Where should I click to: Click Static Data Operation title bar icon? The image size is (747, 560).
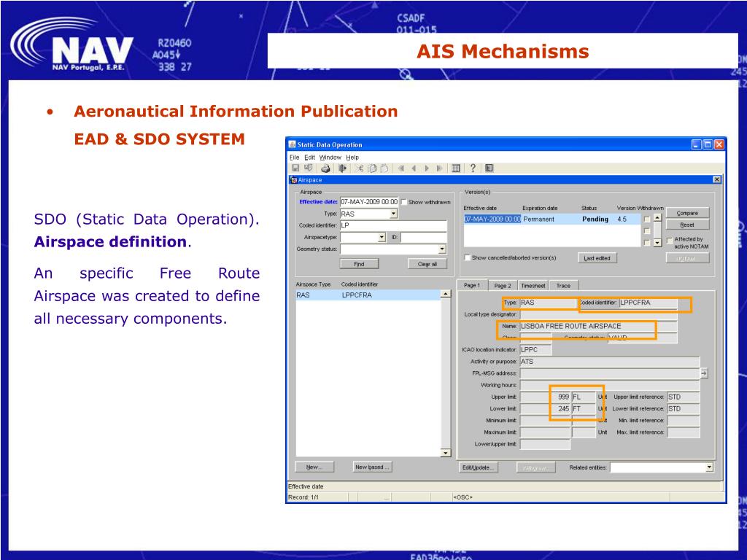(x=293, y=145)
